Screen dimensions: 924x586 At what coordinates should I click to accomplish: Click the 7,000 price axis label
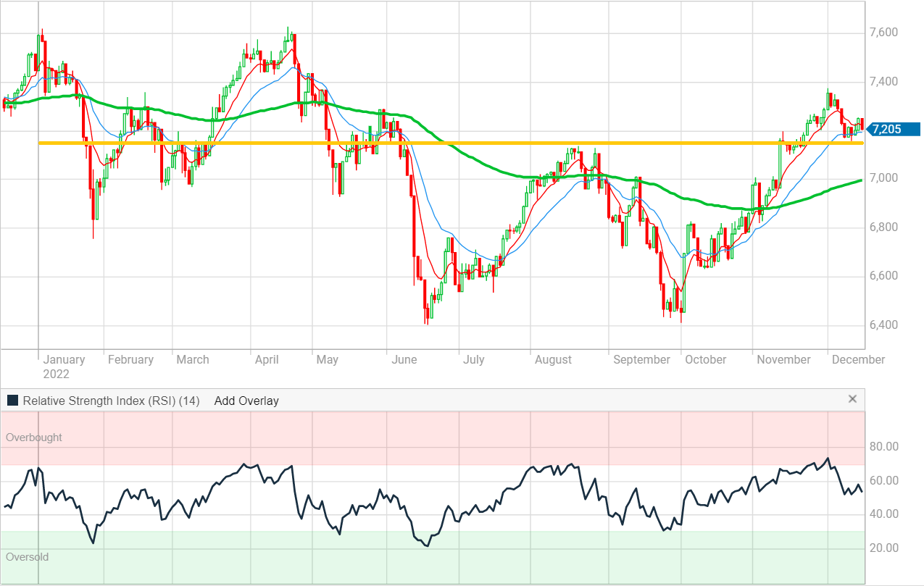tap(883, 178)
